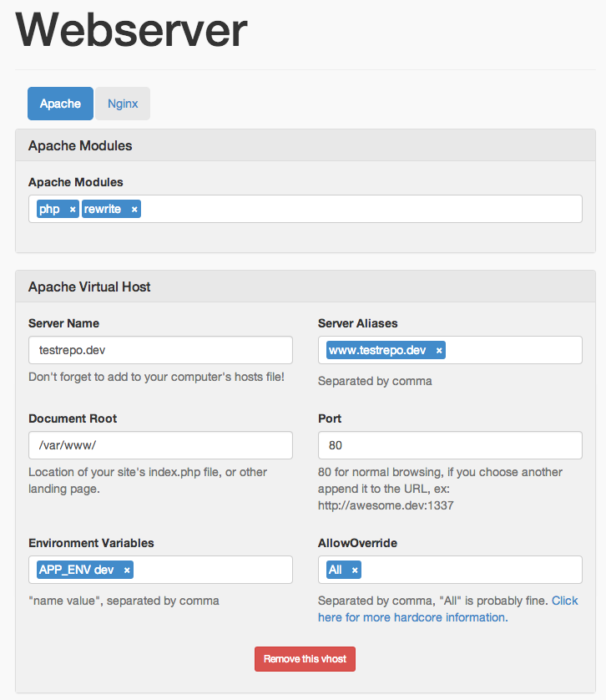Select the www.testrepo.dev alias tag
The width and height of the screenshot is (606, 700).
click(377, 350)
